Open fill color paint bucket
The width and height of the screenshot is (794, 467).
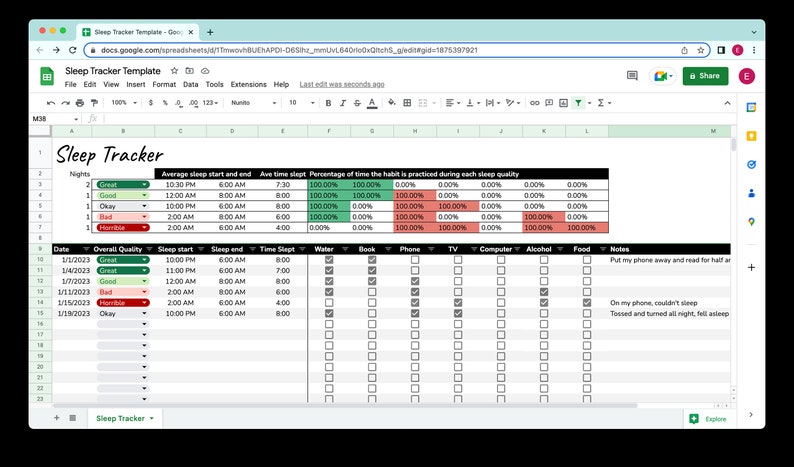[x=391, y=103]
